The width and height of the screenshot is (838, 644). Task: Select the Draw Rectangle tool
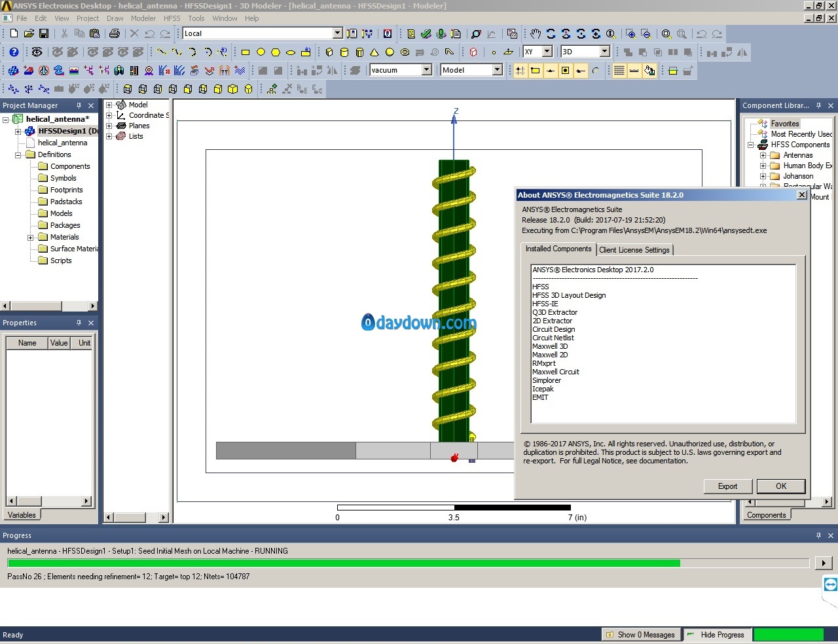click(246, 52)
